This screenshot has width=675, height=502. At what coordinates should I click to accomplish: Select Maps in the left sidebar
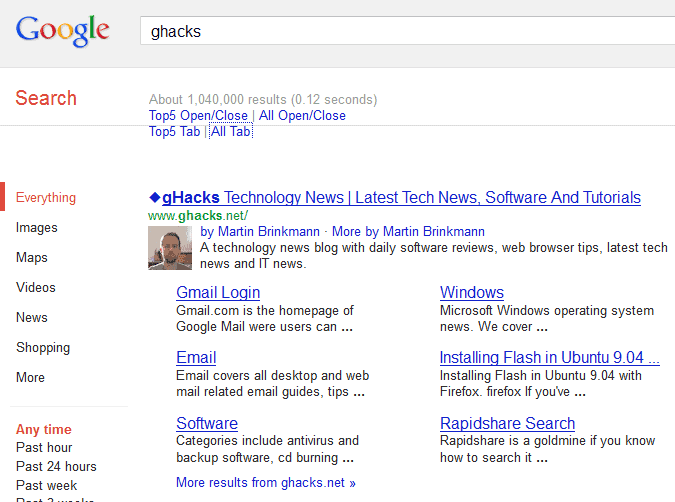tap(32, 257)
